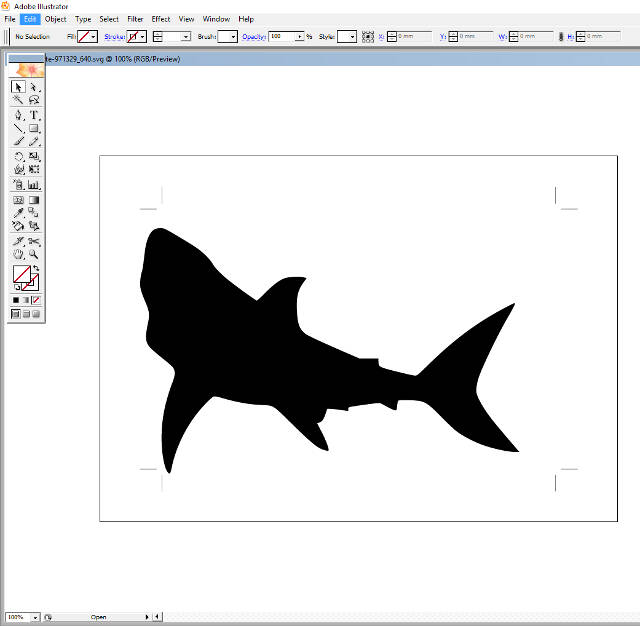Screen dimensions: 640x626
Task: Select the Type tool
Action: 34,115
